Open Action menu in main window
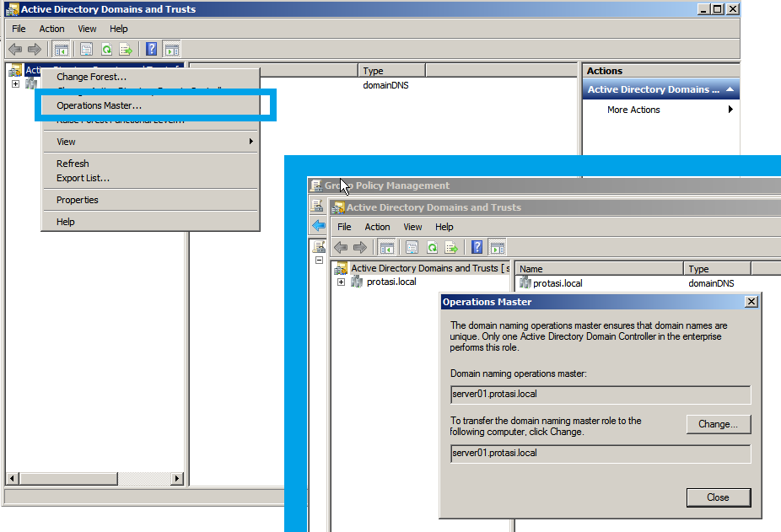The height and width of the screenshot is (532, 781). tap(51, 29)
